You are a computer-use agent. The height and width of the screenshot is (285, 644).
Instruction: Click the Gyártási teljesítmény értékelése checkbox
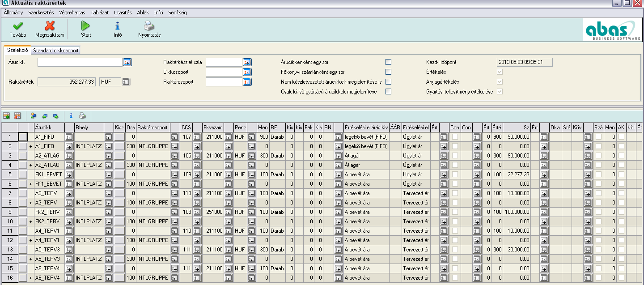pos(500,92)
